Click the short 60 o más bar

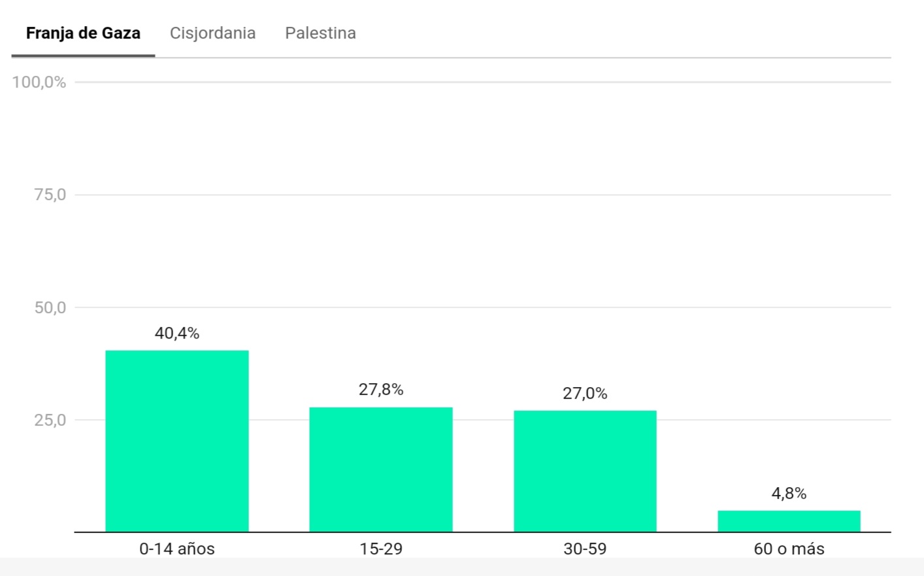(789, 521)
